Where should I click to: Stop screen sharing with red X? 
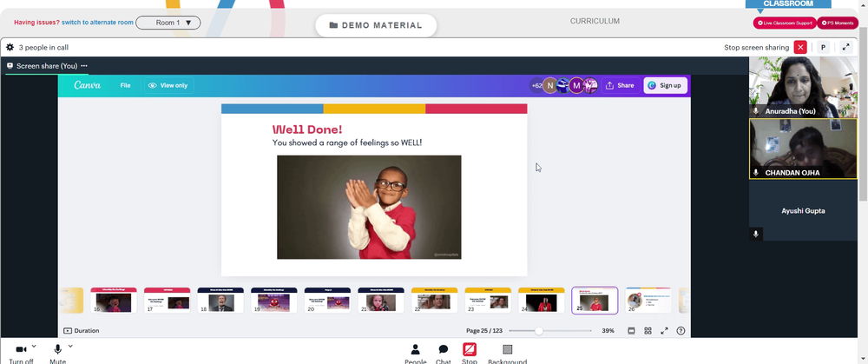tap(800, 48)
